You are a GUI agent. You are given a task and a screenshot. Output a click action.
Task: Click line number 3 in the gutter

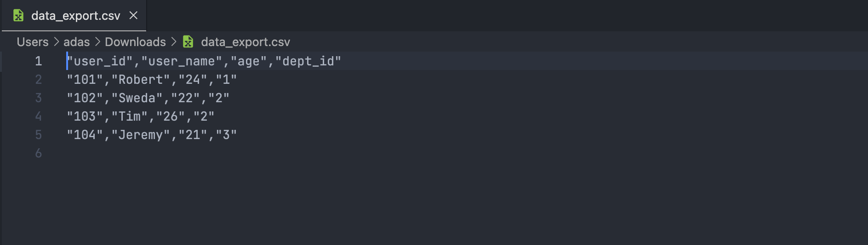point(39,98)
